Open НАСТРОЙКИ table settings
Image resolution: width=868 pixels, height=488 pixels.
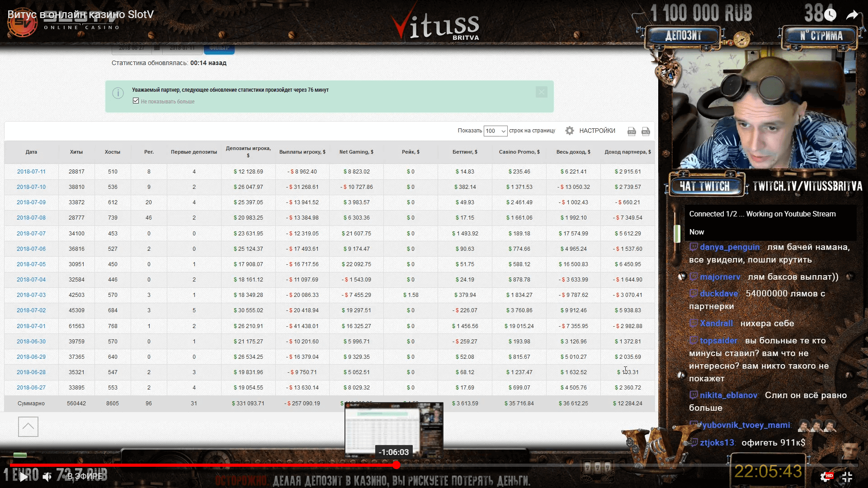click(597, 131)
